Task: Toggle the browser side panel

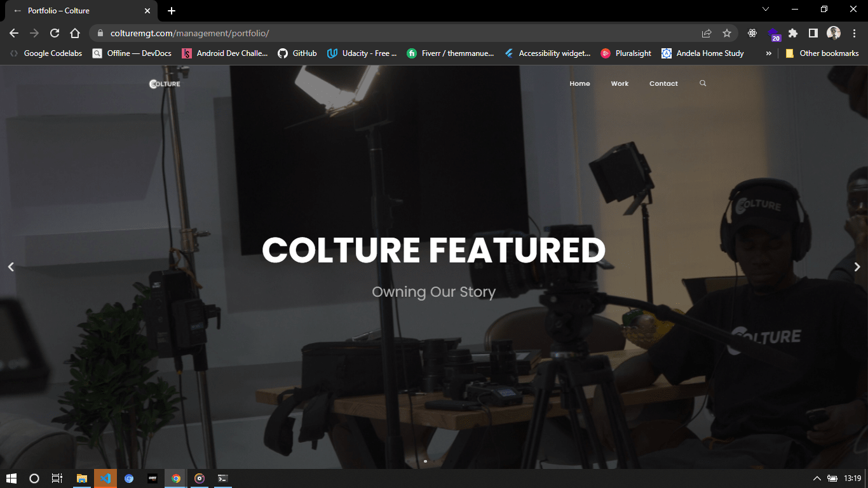Action: tap(813, 33)
